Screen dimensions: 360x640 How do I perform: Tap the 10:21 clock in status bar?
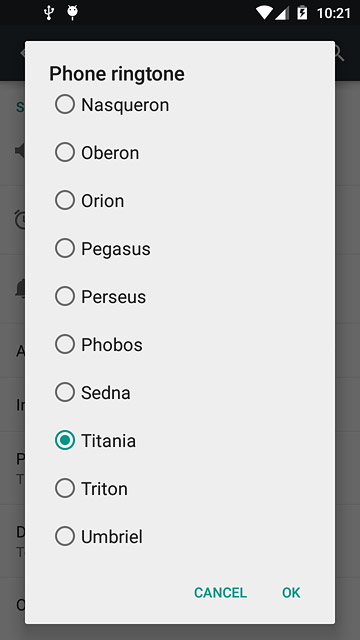pyautogui.click(x=334, y=13)
